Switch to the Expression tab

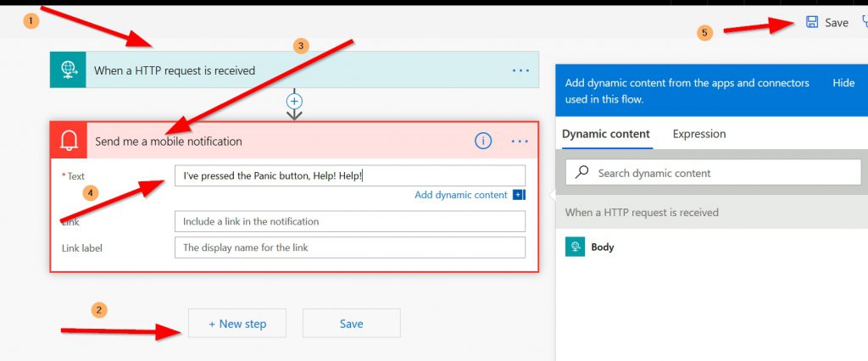[699, 134]
